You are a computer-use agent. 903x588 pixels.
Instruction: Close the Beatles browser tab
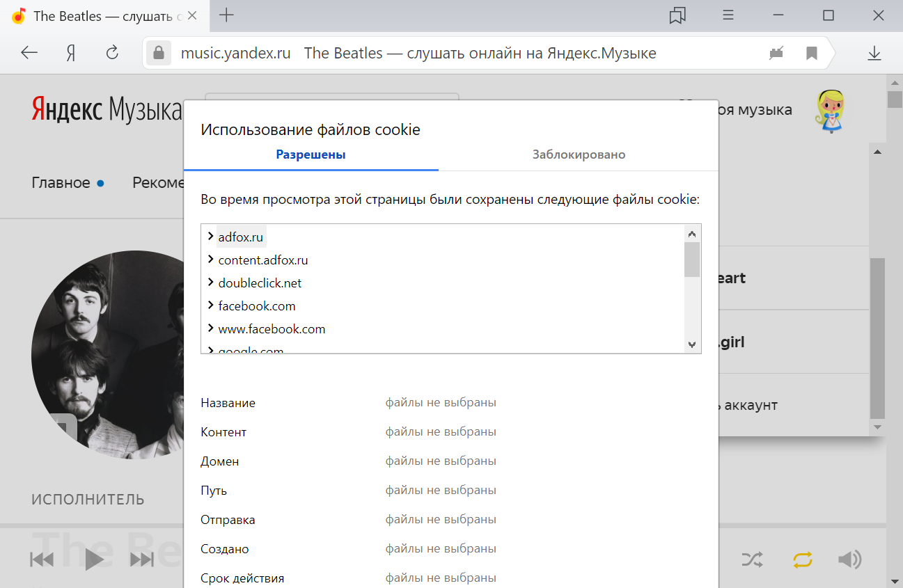193,16
